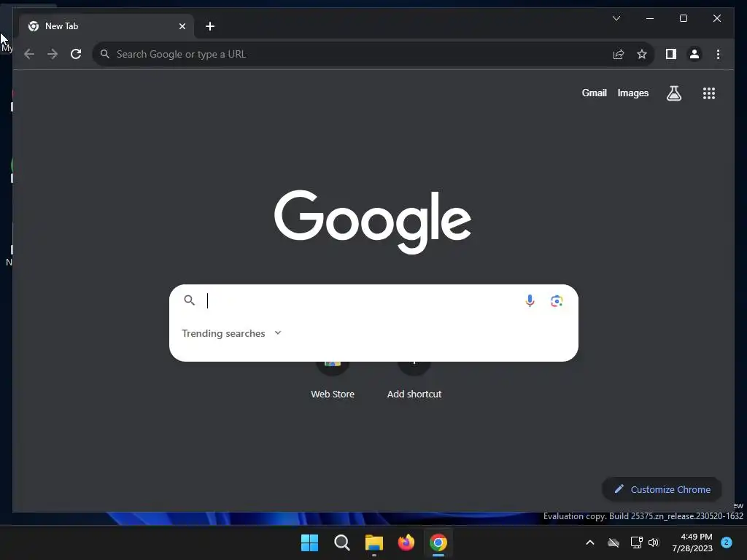Open the Chrome three-dot menu
Viewport: 747px width, 560px height.
718,54
